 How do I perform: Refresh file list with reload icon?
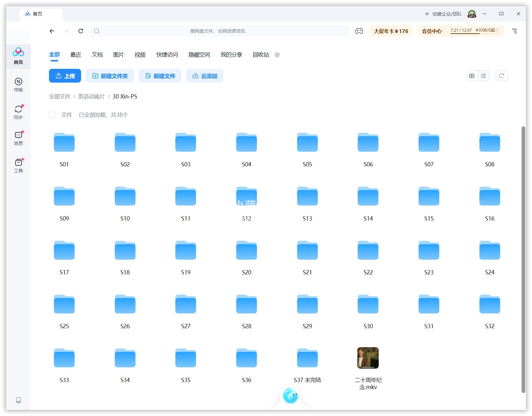point(501,76)
